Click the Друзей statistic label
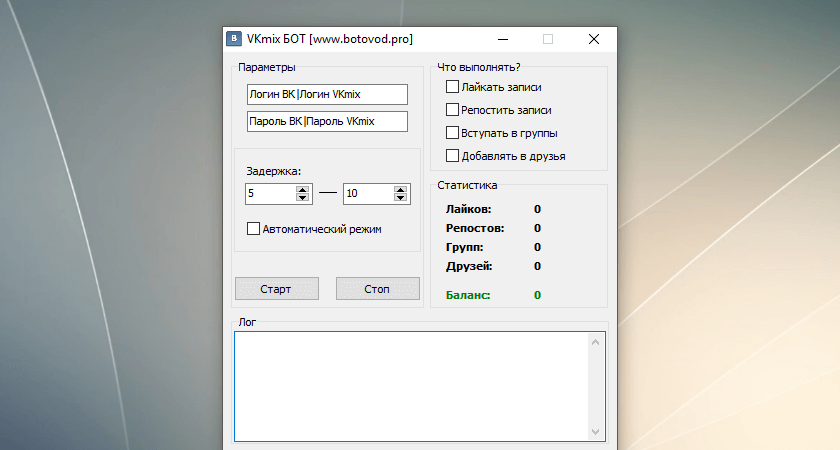This screenshot has width=840, height=450. (469, 266)
